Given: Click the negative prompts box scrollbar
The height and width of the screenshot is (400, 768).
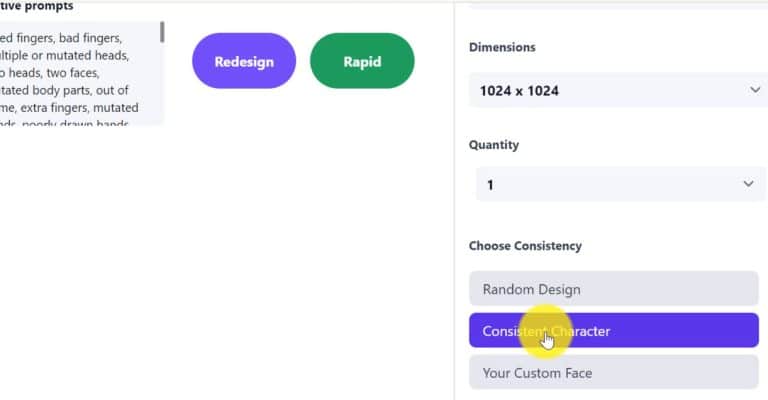Looking at the screenshot, I should click(x=162, y=33).
